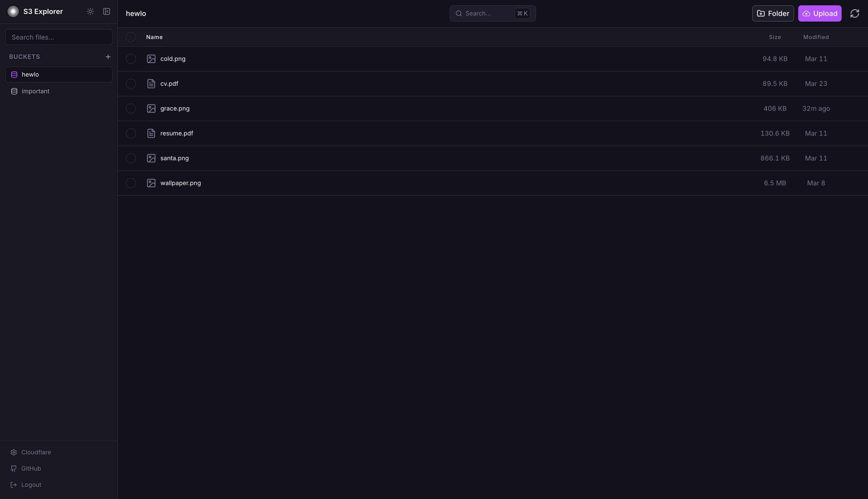868x499 pixels.
Task: Sort files by the Name column
Action: [154, 37]
